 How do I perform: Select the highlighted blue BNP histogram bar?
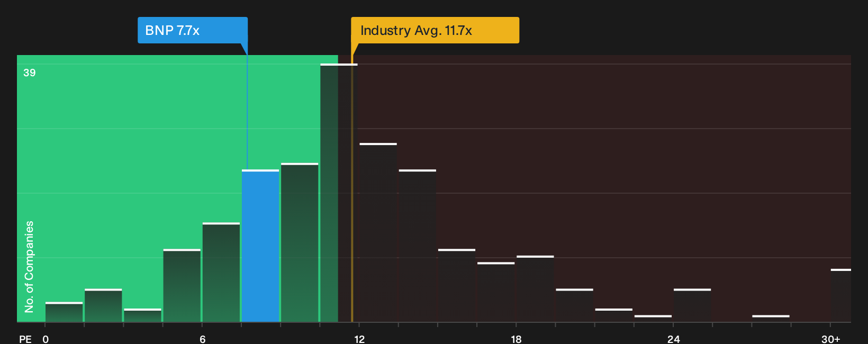(260, 246)
